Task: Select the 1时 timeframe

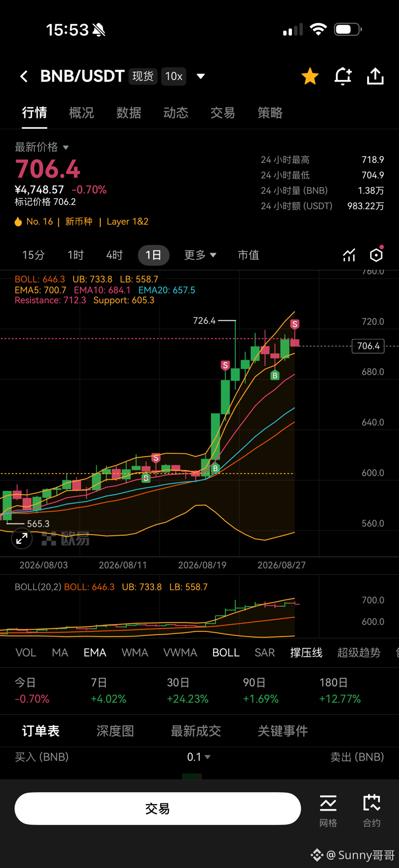Action: click(76, 255)
